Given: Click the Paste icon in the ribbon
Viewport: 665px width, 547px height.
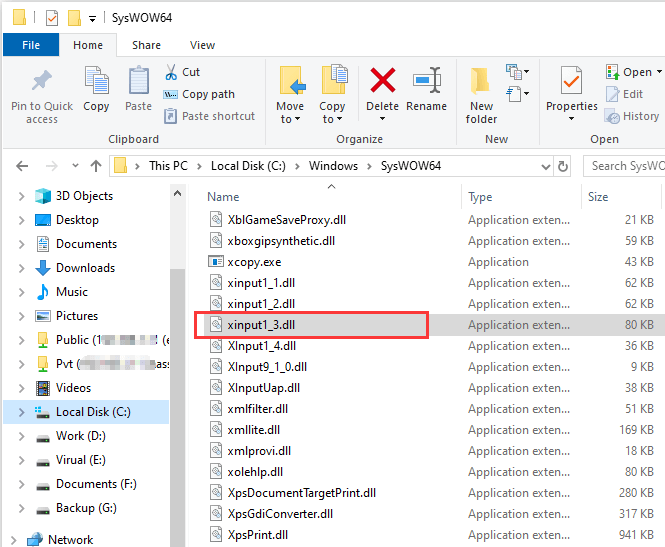Looking at the screenshot, I should (x=138, y=82).
